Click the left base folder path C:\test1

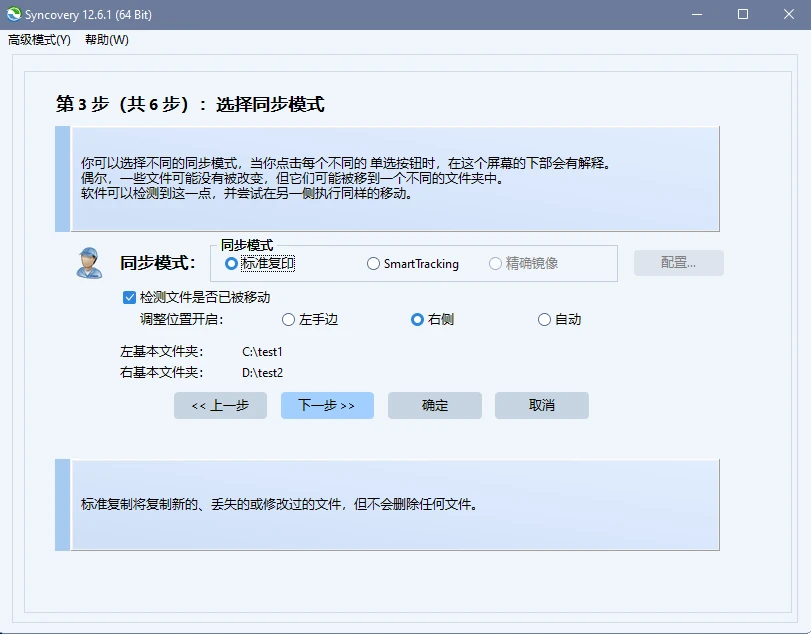click(x=262, y=352)
